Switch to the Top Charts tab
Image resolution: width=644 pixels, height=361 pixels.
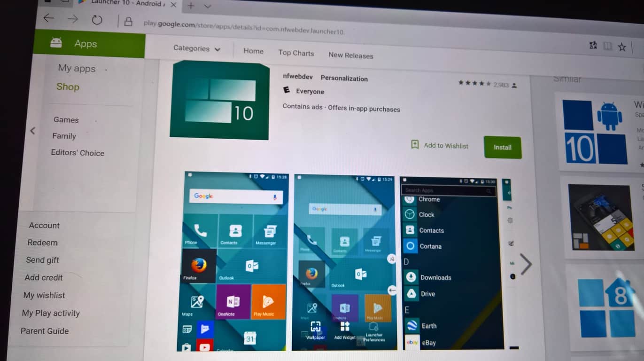(x=296, y=53)
